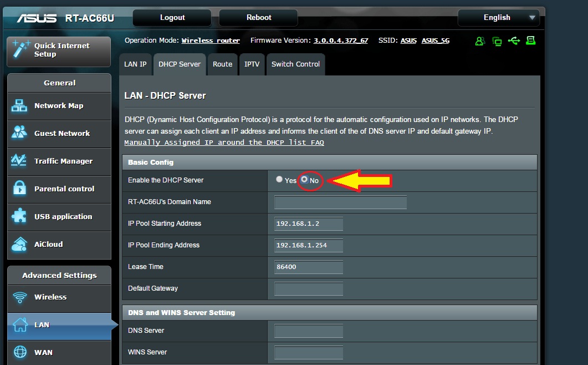Select No for Enable the DHCP Server
The height and width of the screenshot is (365, 588).
pos(304,180)
